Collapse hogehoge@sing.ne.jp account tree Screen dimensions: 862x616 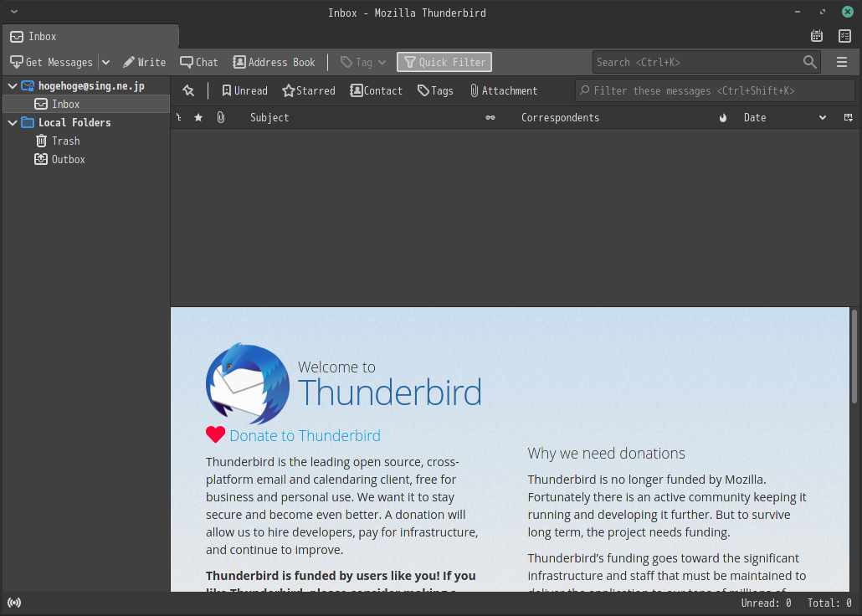click(x=12, y=86)
